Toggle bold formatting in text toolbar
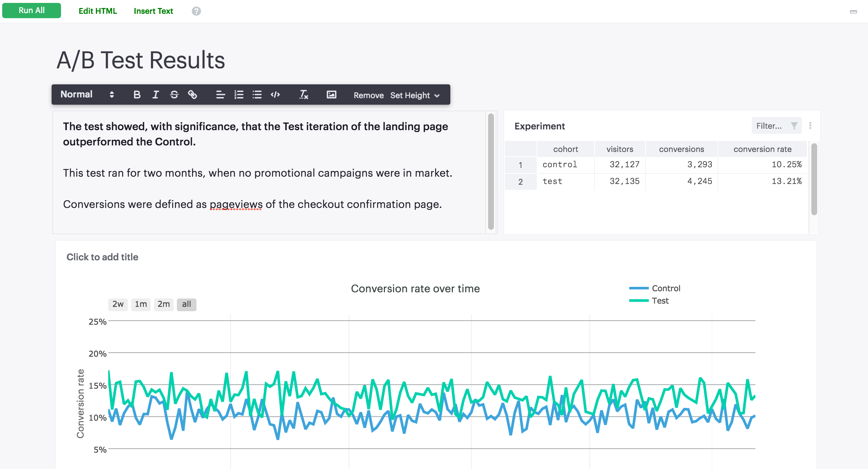This screenshot has height=469, width=868. click(137, 95)
